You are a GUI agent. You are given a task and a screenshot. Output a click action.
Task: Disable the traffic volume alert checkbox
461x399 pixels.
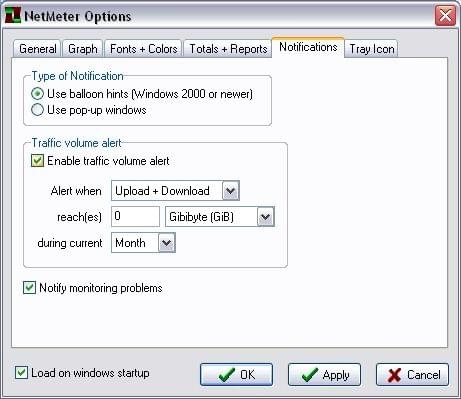[x=37, y=161]
